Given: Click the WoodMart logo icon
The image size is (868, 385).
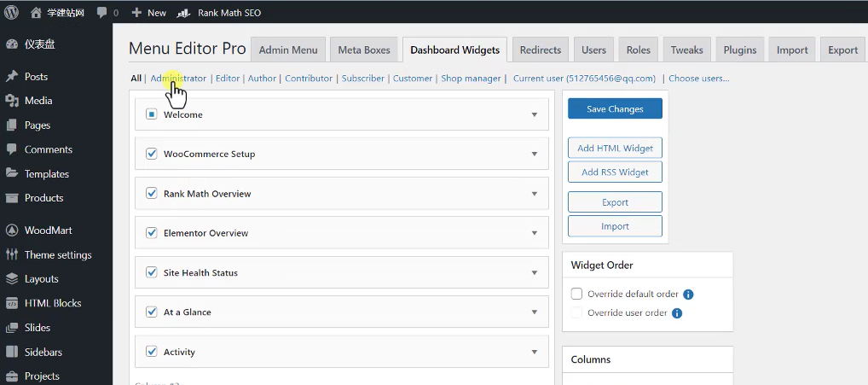Looking at the screenshot, I should coord(12,230).
